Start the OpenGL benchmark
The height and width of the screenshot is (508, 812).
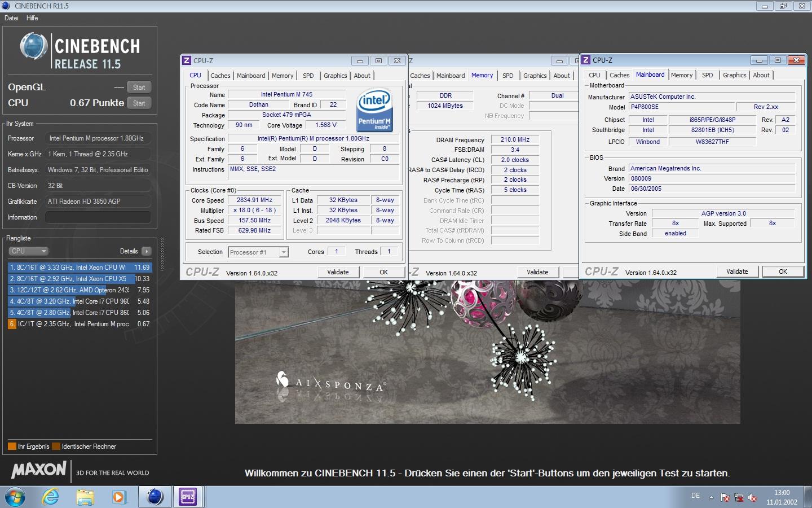point(139,87)
